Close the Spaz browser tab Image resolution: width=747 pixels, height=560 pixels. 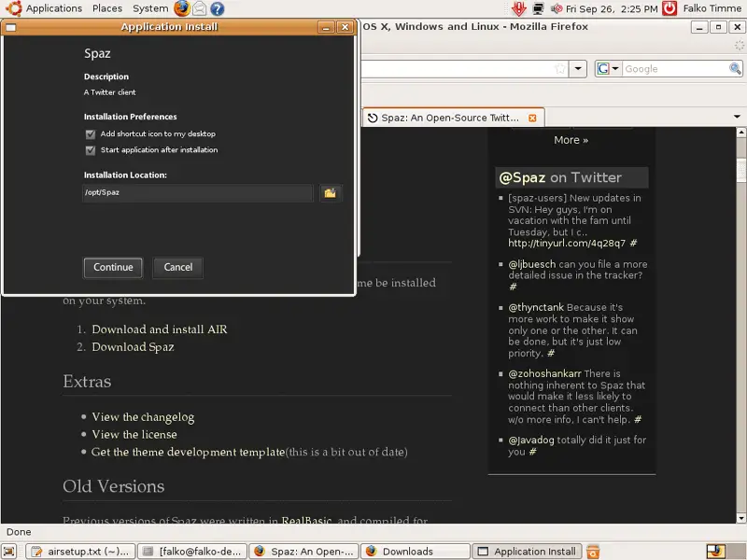pos(532,118)
